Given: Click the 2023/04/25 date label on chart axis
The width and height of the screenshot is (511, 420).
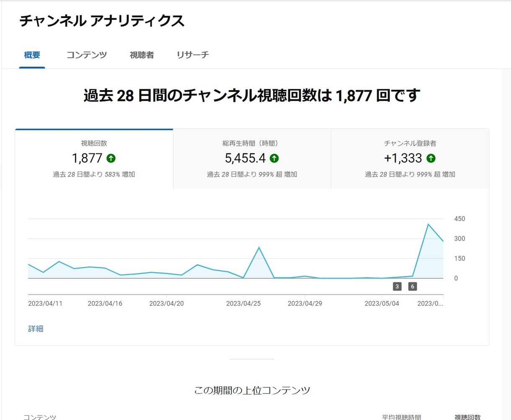Looking at the screenshot, I should [243, 303].
